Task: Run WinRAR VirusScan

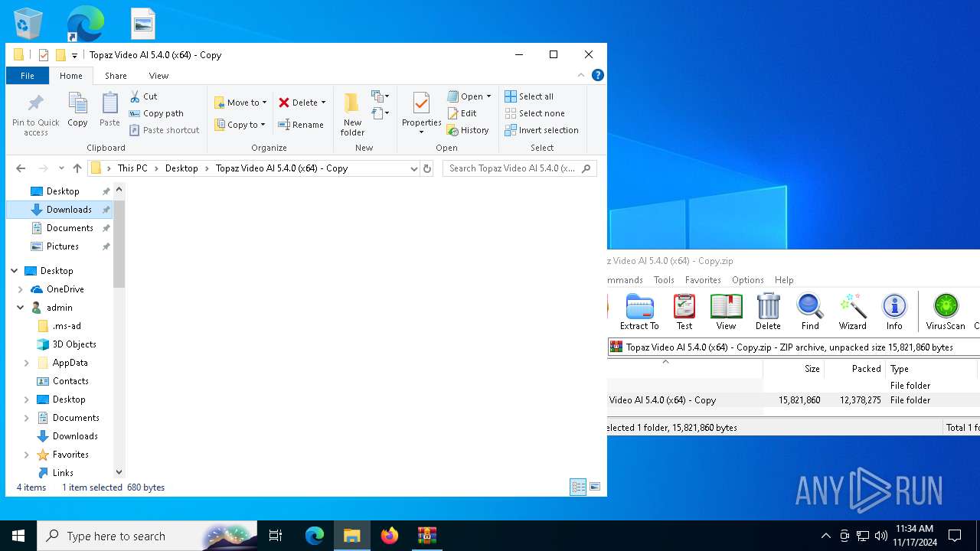Action: pyautogui.click(x=946, y=311)
